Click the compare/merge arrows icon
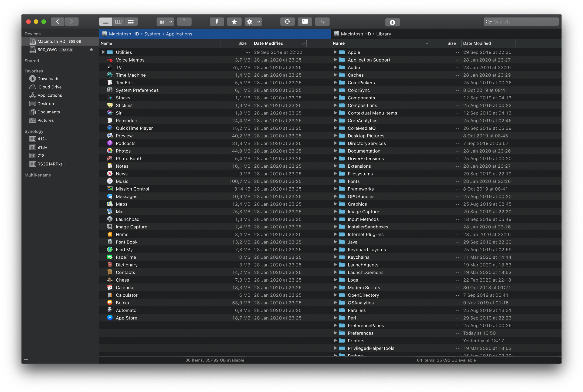This screenshot has height=392, width=583. 322,22
